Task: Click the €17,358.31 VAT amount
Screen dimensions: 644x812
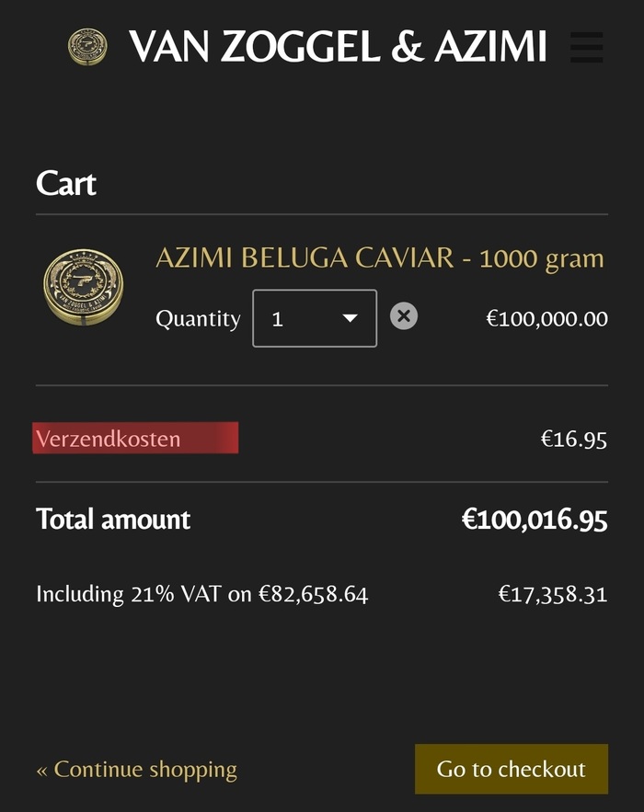Action: tap(552, 594)
